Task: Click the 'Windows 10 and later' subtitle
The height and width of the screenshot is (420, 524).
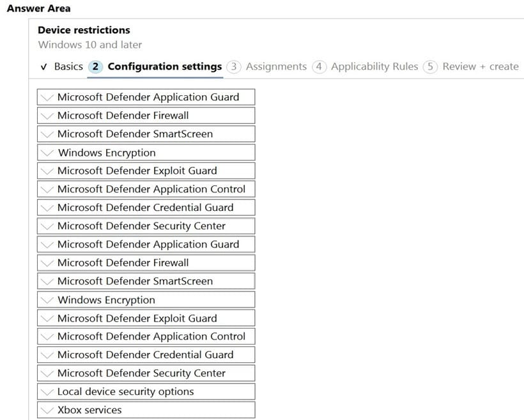Action: 90,45
